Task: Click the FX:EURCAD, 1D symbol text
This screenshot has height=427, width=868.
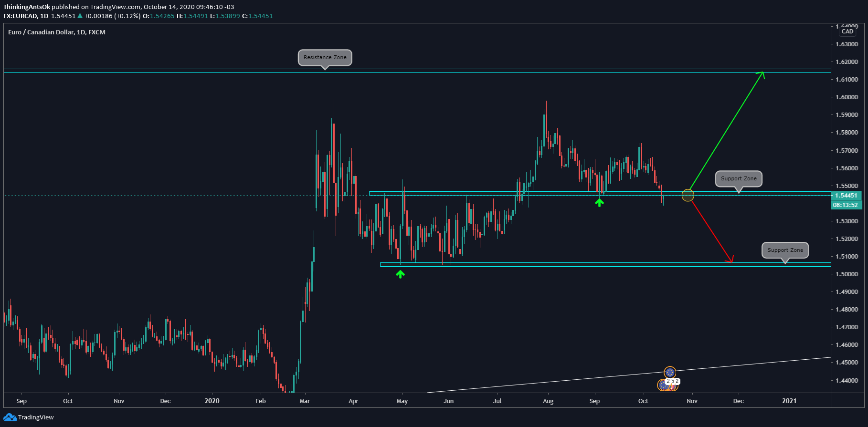Action: pos(26,16)
